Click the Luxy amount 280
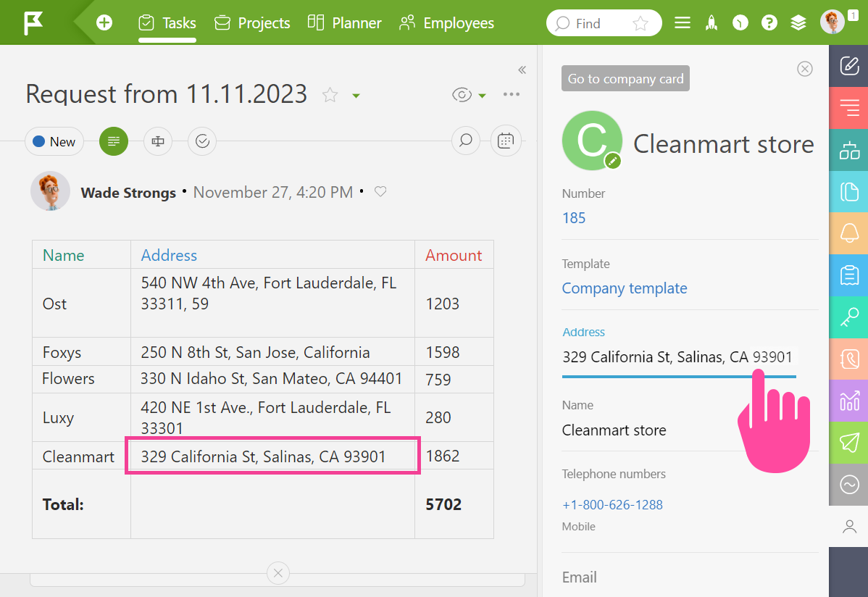868x597 pixels. click(438, 417)
